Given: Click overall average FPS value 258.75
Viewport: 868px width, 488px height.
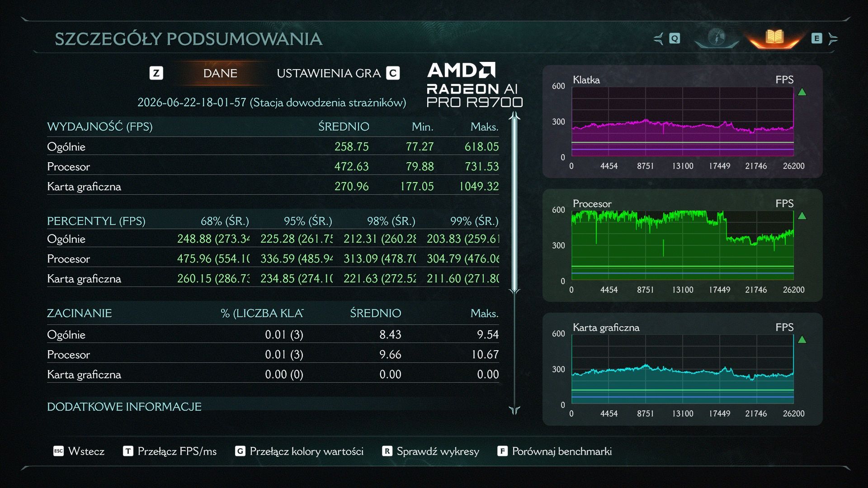Looking at the screenshot, I should tap(352, 147).
